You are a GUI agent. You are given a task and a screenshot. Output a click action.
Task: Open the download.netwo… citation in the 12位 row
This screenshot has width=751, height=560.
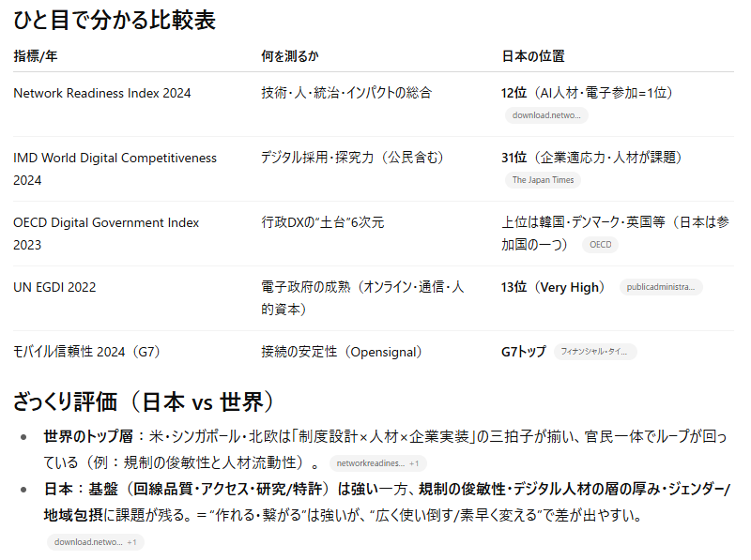(x=545, y=115)
